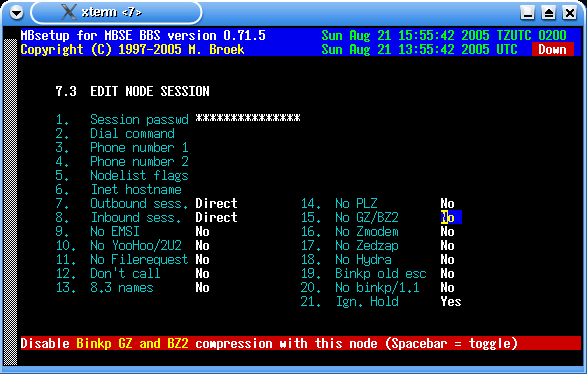This screenshot has height=374, width=587.
Task: Toggle the Ign. Hold Yes value
Action: point(451,302)
